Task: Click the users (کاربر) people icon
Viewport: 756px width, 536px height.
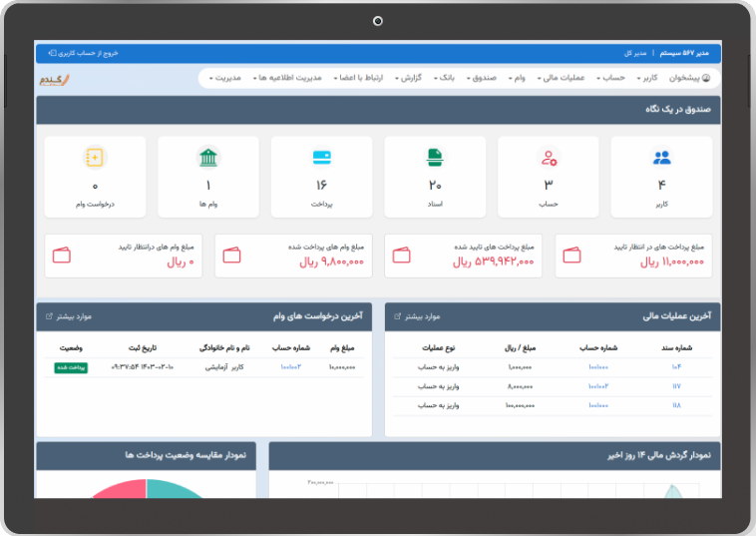Action: (661, 158)
